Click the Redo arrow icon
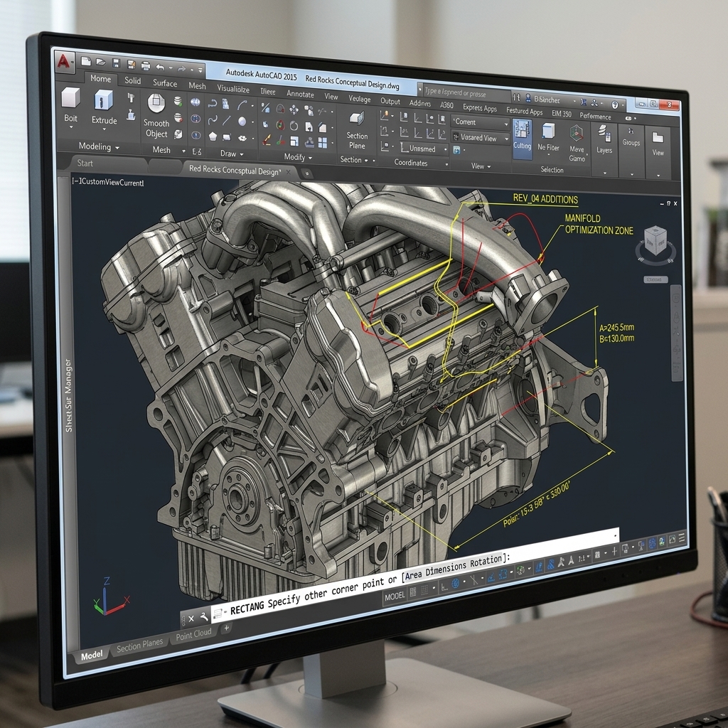This screenshot has width=728, height=728. pos(181,69)
